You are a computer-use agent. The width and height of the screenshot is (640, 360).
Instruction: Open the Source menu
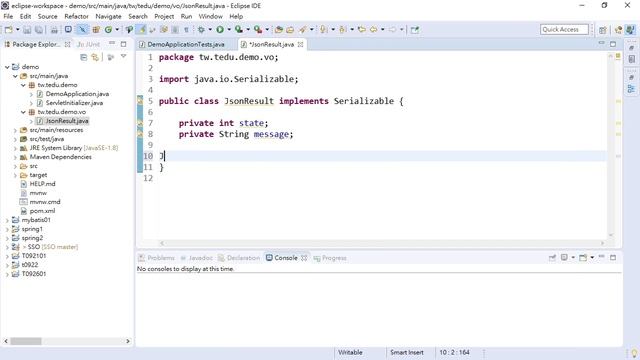(47, 16)
